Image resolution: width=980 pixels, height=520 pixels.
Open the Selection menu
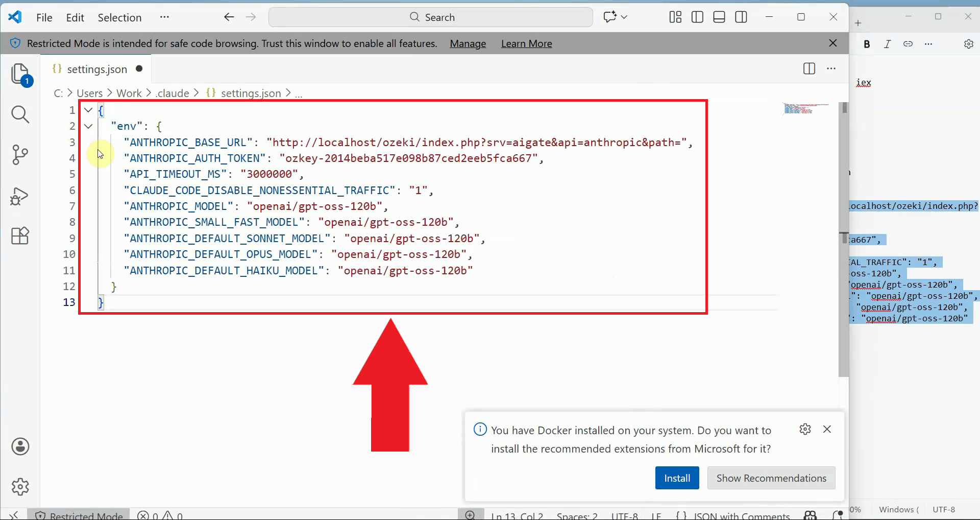(119, 17)
